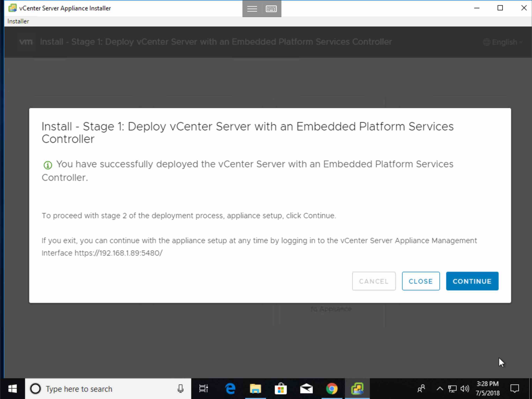Click the microphone icon in search box
The image size is (532, 399).
[180, 388]
